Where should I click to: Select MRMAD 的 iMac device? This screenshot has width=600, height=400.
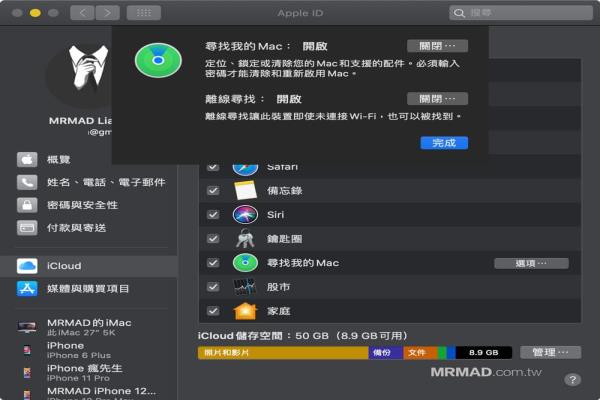[x=89, y=327]
